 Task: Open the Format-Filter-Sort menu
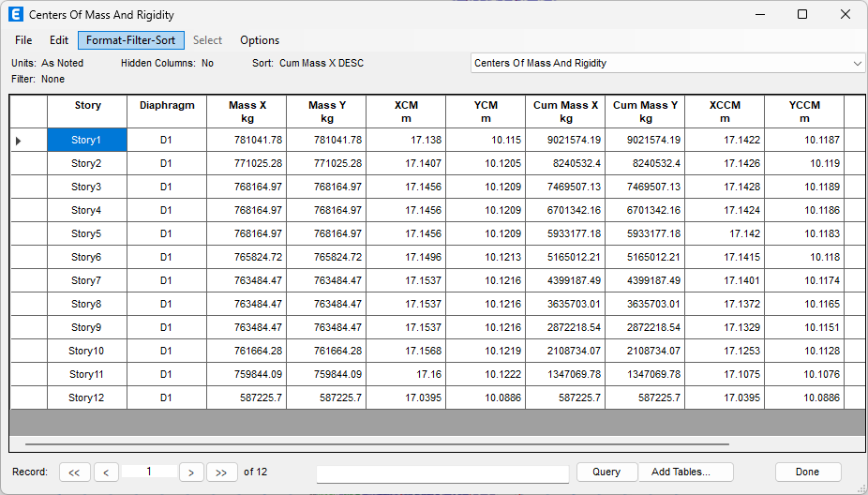130,40
